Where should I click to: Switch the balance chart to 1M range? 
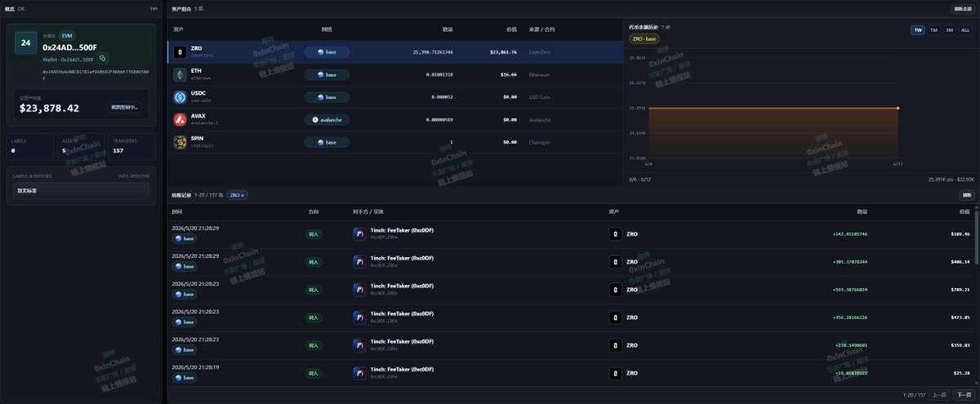pos(934,30)
